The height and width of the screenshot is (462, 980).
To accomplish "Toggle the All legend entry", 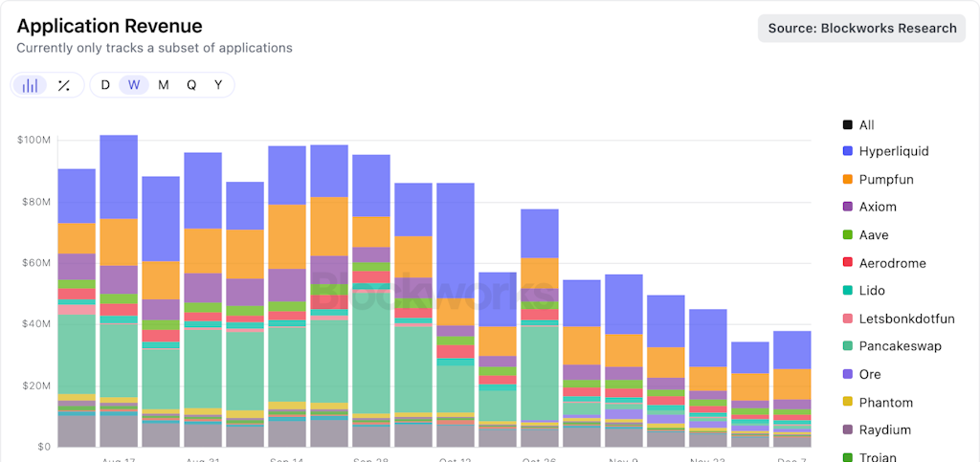I will 858,125.
